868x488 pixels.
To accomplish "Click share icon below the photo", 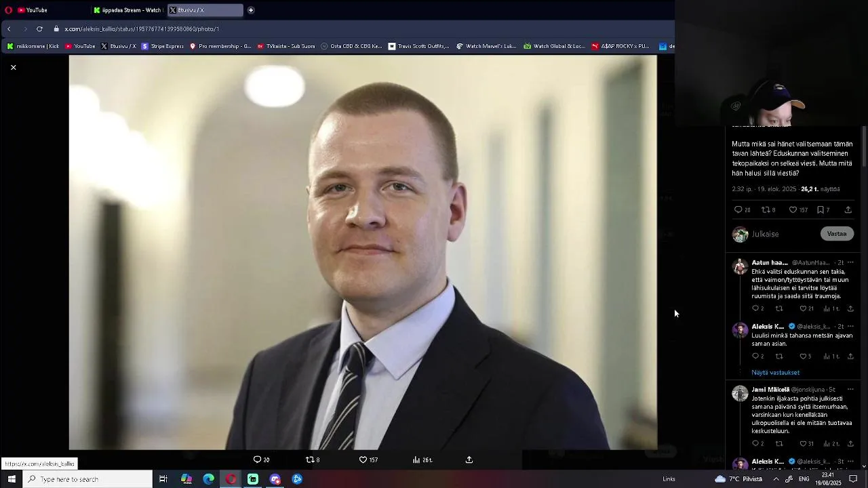I will pos(469,460).
